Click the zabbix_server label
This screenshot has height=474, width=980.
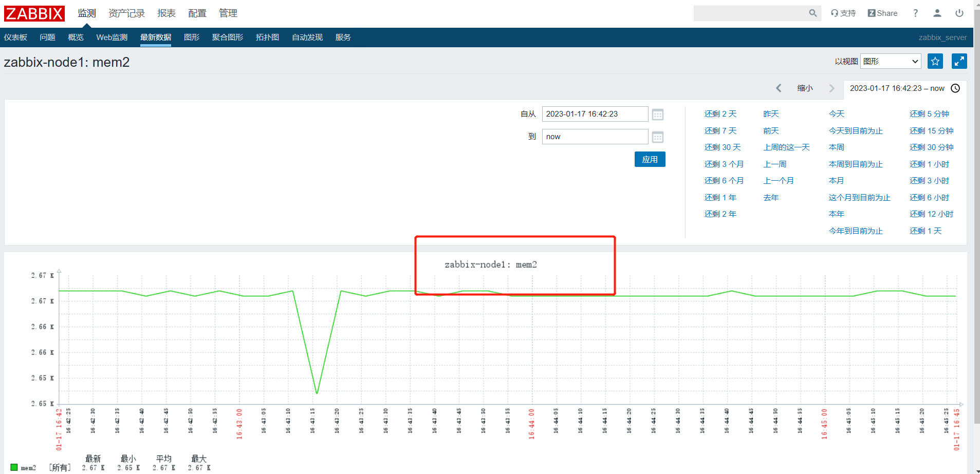(942, 37)
